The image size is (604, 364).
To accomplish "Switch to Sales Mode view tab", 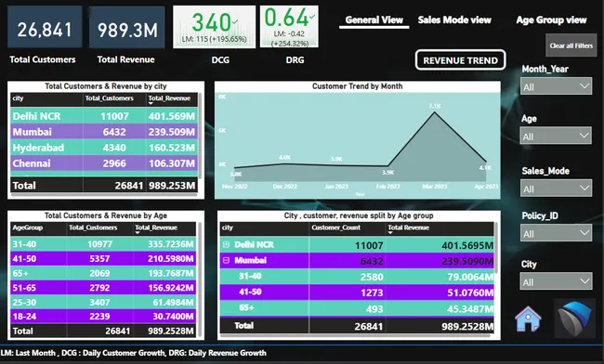I will pyautogui.click(x=454, y=20).
